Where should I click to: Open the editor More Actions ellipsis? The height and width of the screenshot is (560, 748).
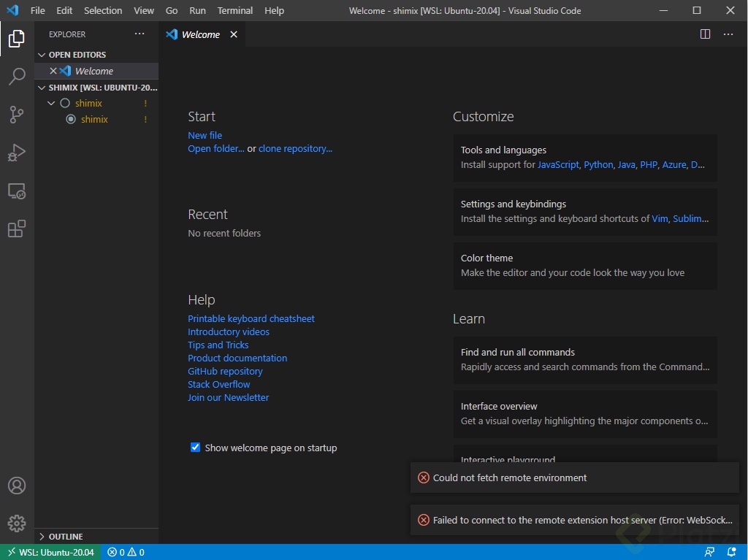click(x=728, y=34)
